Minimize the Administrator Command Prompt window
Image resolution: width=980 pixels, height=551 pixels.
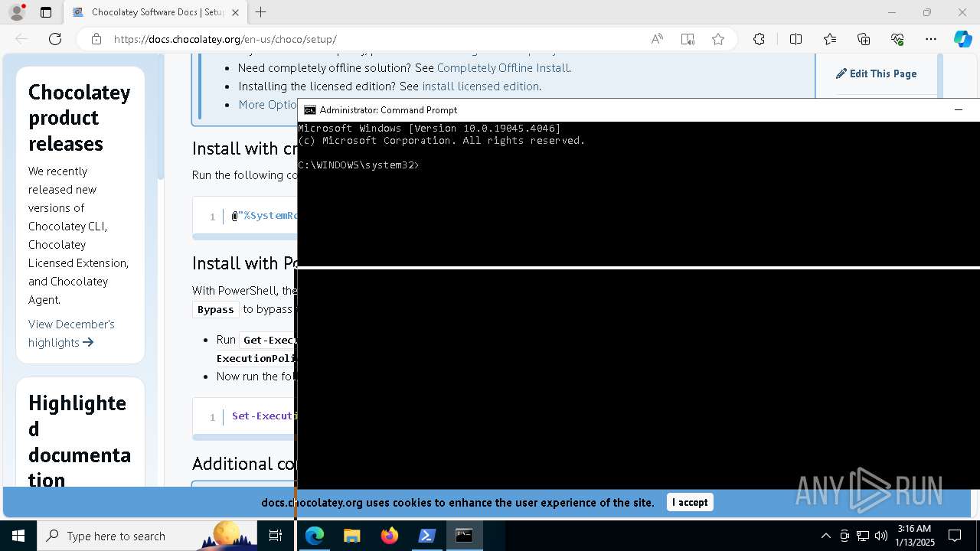click(x=958, y=110)
